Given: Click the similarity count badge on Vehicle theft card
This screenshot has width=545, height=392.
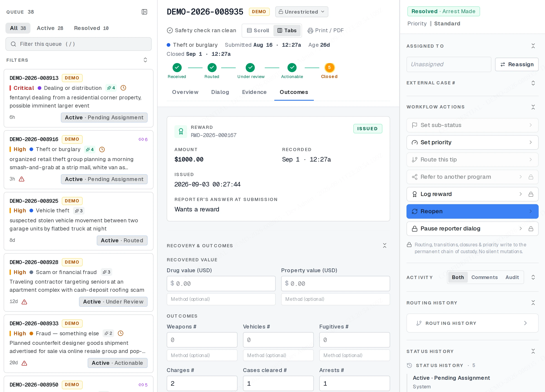Looking at the screenshot, I should [79, 211].
